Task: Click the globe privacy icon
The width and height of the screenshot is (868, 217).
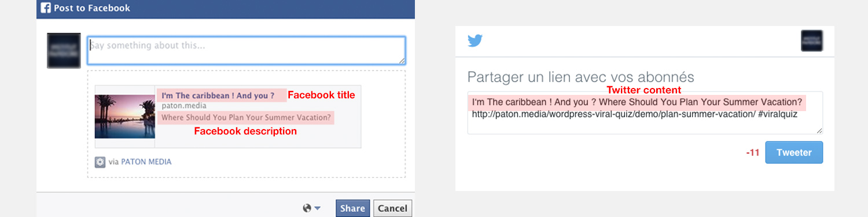Action: pos(307,208)
